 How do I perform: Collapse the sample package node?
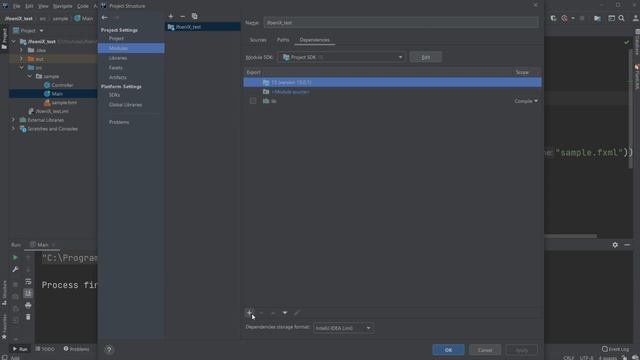(29, 76)
